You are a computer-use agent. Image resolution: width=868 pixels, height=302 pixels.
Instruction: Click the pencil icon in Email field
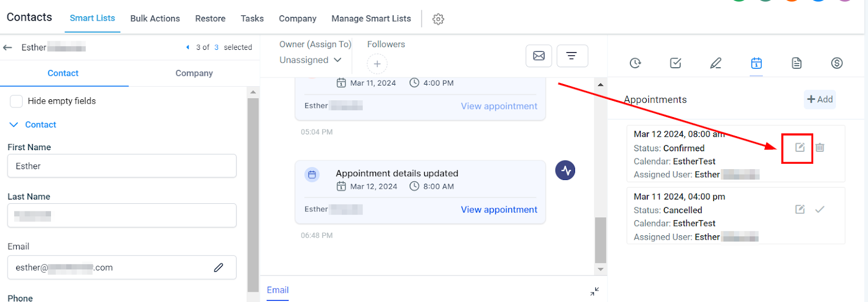click(219, 267)
